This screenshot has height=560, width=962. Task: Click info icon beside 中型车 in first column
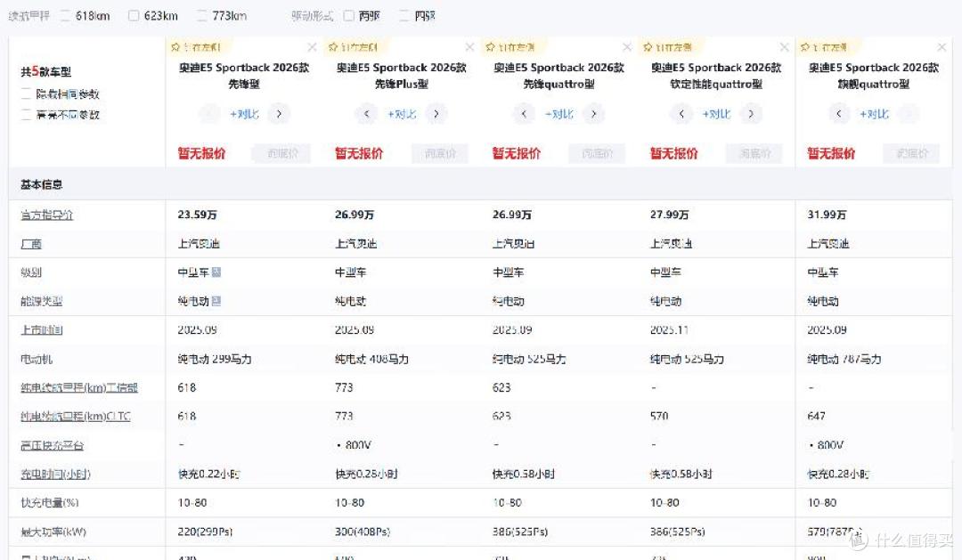point(216,272)
